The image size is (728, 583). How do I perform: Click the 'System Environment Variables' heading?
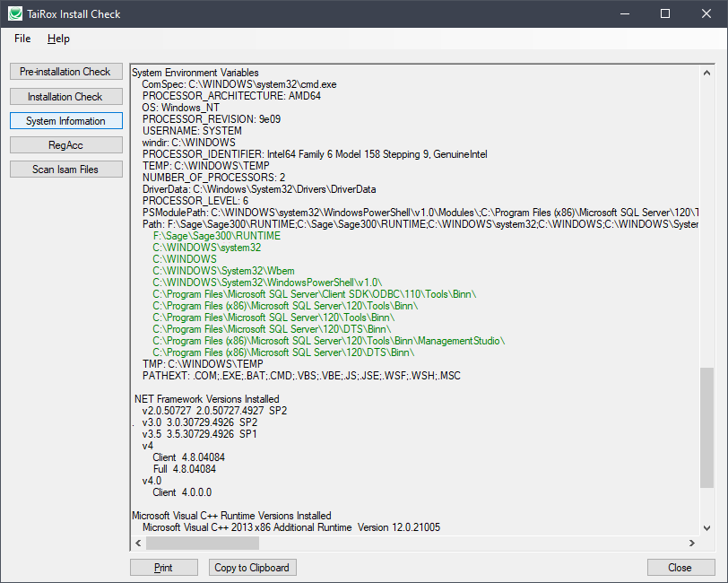point(195,73)
